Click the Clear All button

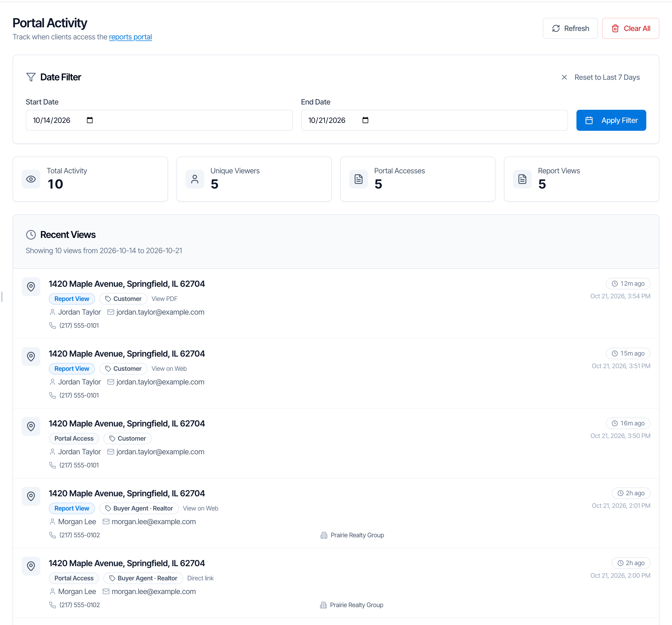click(x=631, y=28)
